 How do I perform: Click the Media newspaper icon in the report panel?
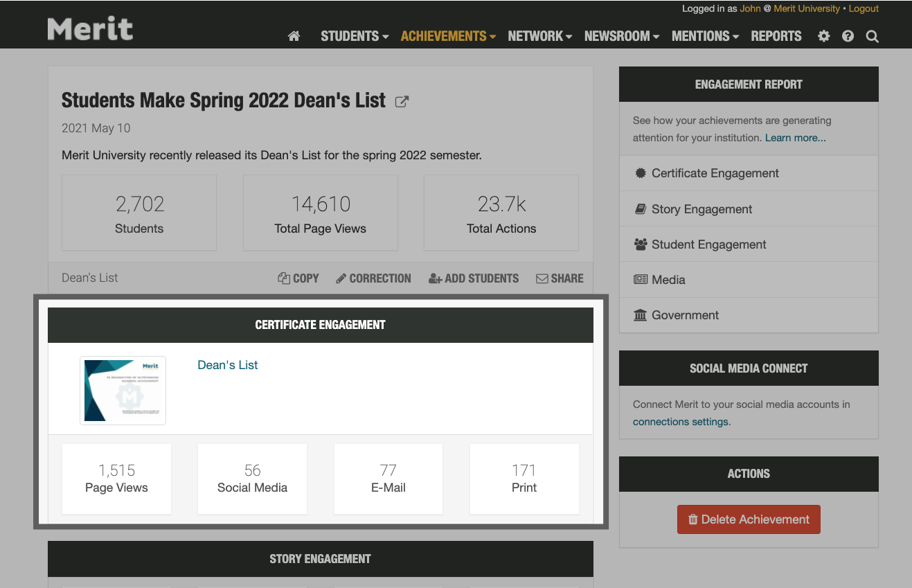[x=640, y=279]
